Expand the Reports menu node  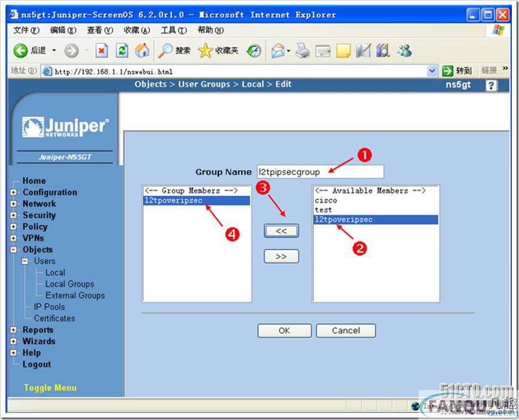click(x=13, y=330)
